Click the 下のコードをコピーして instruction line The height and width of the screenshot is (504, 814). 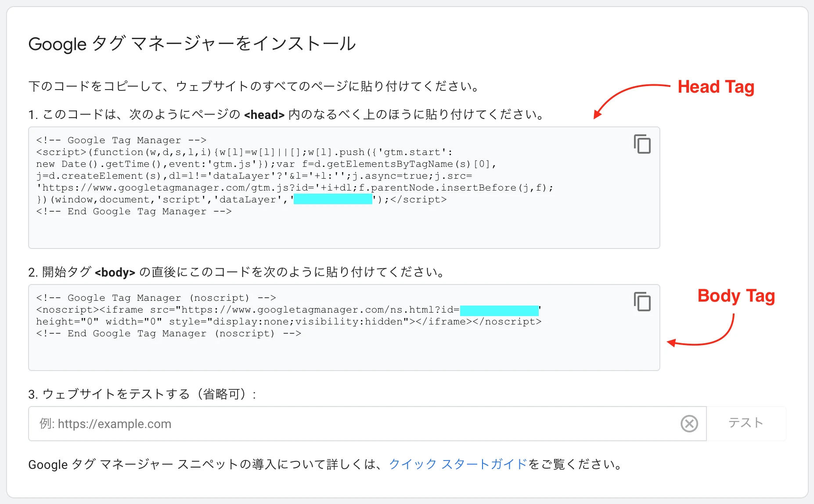point(255,86)
